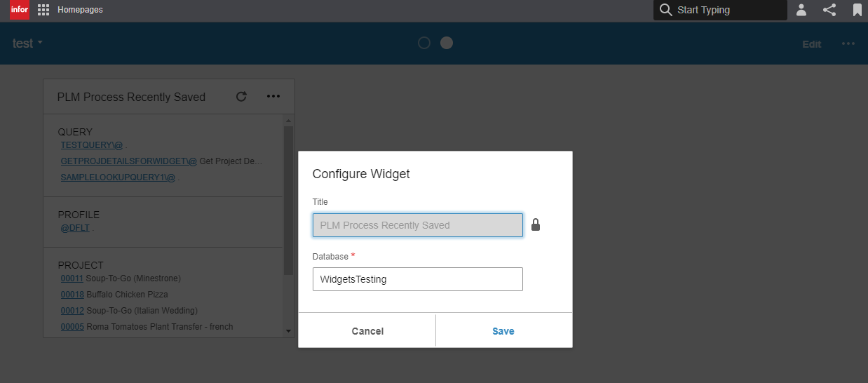Click the 'Configure Widget' dialog title

tap(361, 174)
